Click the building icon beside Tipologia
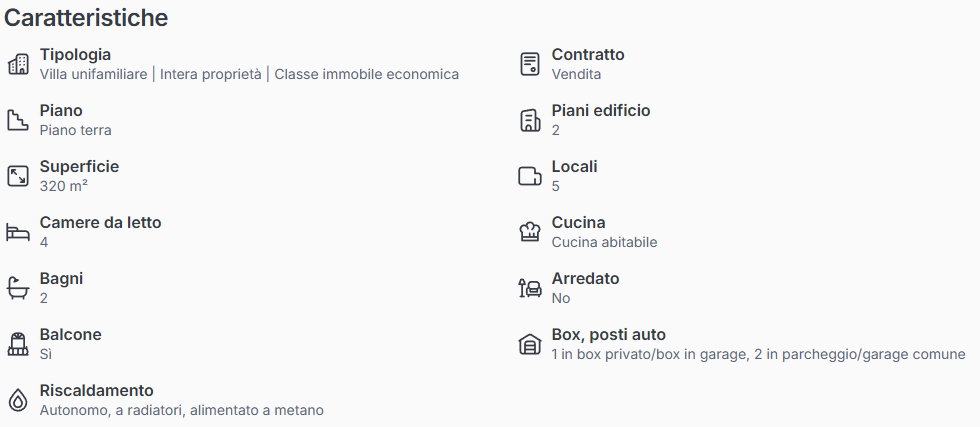980x427 pixels. pyautogui.click(x=18, y=64)
